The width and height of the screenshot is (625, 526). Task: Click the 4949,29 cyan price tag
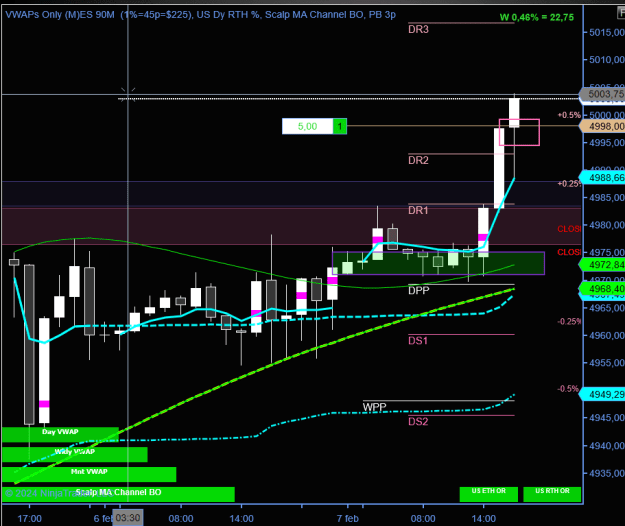(603, 394)
